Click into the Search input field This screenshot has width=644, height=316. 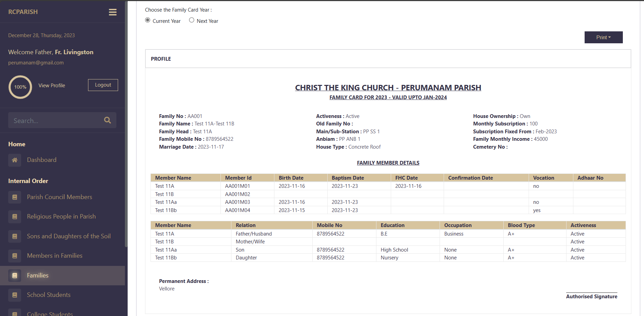pos(55,121)
